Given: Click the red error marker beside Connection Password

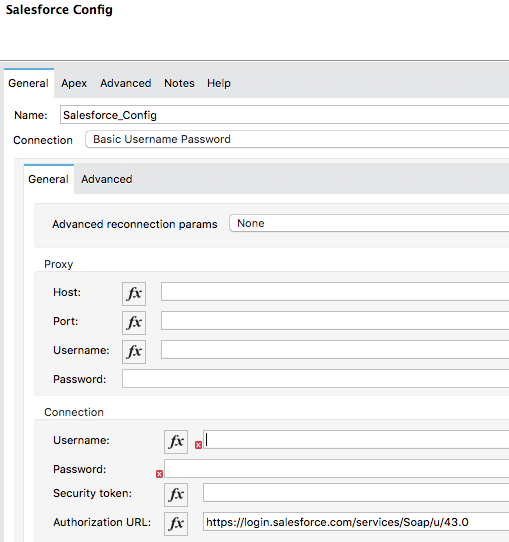Looking at the screenshot, I should coord(159,474).
